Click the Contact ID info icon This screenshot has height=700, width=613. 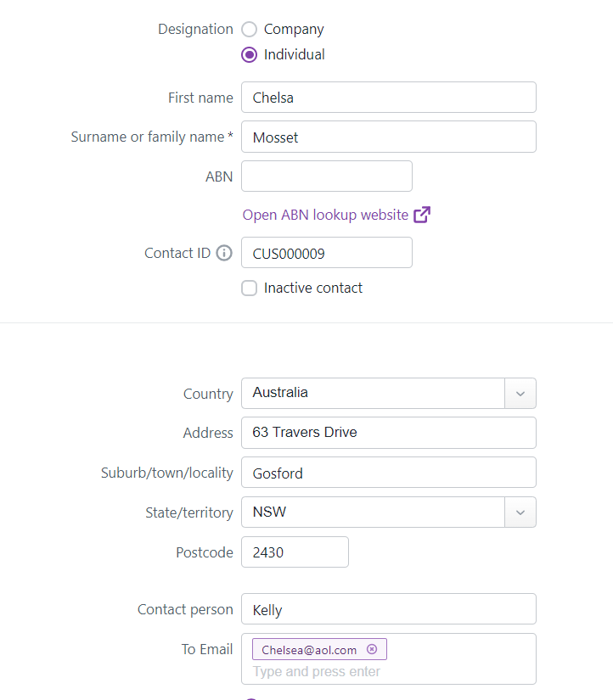pyautogui.click(x=224, y=253)
